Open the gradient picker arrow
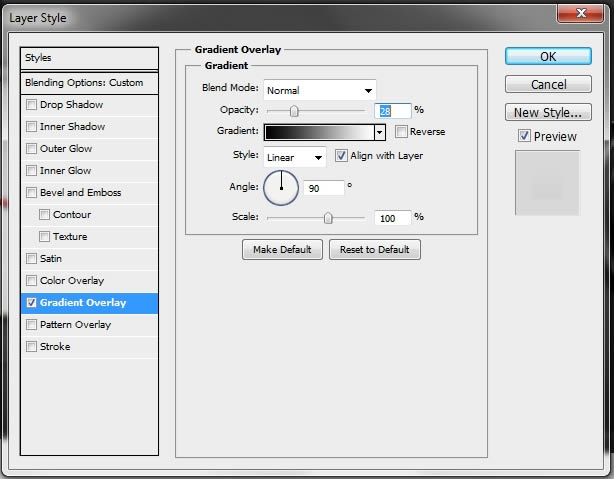Image resolution: width=614 pixels, height=479 pixels. [x=379, y=132]
